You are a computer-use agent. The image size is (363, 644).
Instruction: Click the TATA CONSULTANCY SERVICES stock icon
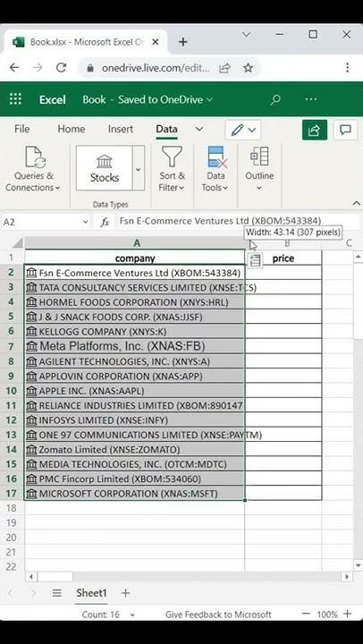point(31,287)
